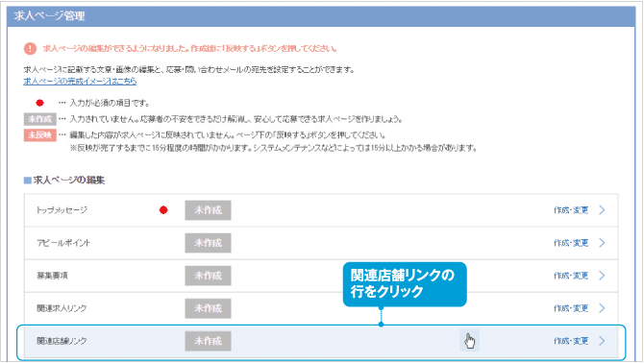Click 作成・変更 link in トップメッセージ row

pyautogui.click(x=571, y=210)
